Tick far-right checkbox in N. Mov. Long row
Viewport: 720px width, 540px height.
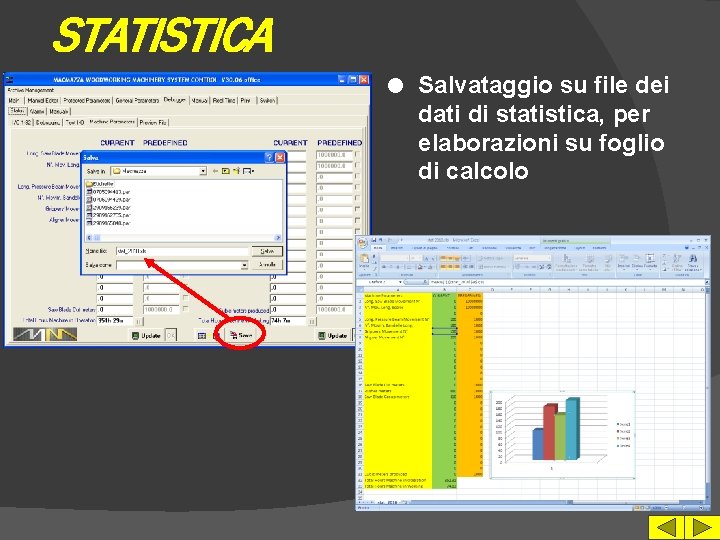(x=357, y=165)
